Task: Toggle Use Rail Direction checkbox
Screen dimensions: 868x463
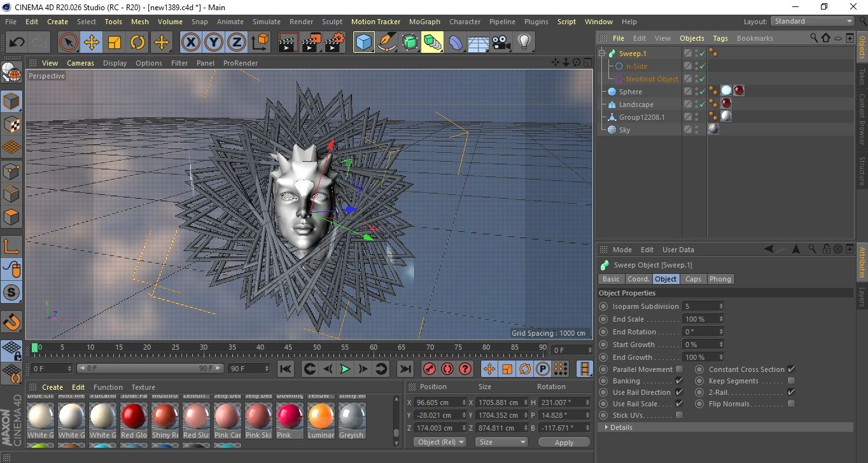Action: tap(679, 392)
